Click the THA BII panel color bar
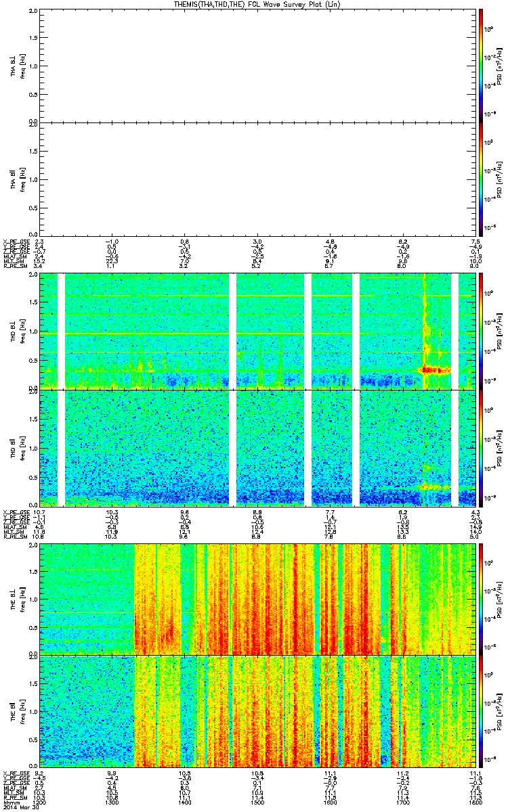Image resolution: width=508 pixels, height=812 pixels. tap(481, 179)
